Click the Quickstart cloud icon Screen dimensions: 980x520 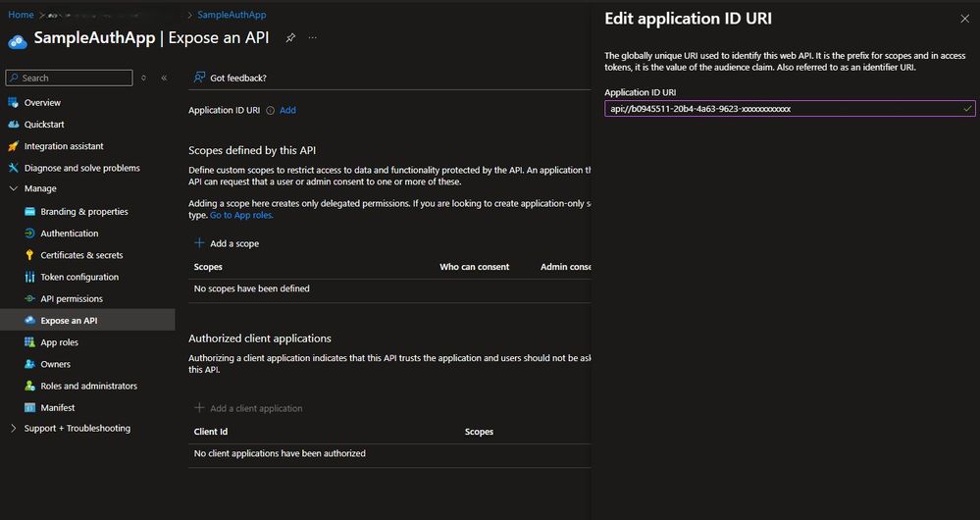[x=13, y=125]
